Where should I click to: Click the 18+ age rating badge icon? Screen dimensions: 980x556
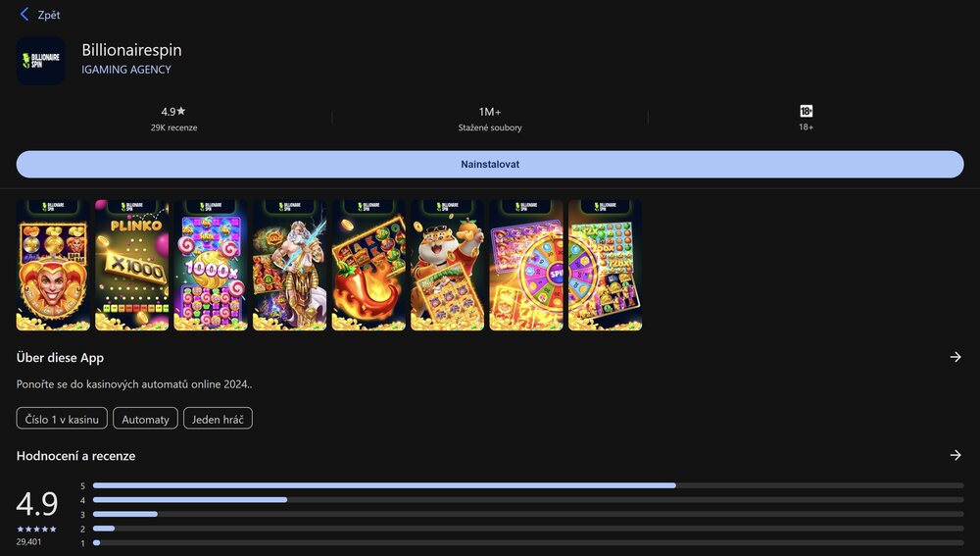(x=807, y=112)
